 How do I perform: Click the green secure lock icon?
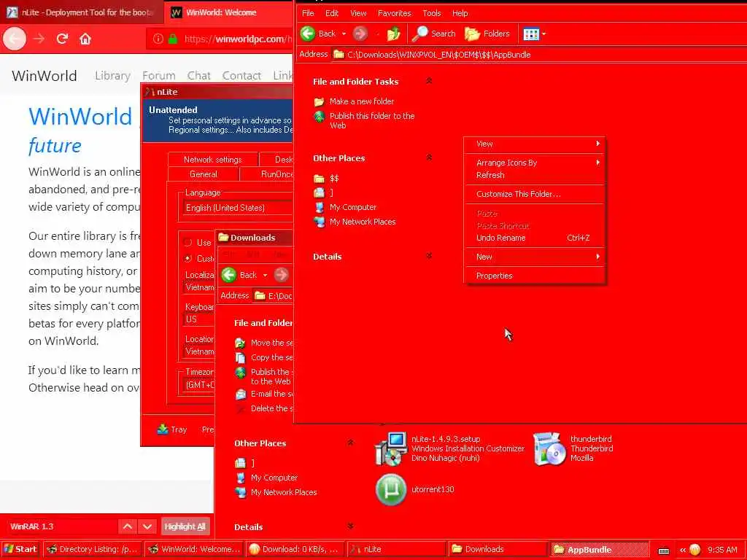pyautogui.click(x=173, y=39)
